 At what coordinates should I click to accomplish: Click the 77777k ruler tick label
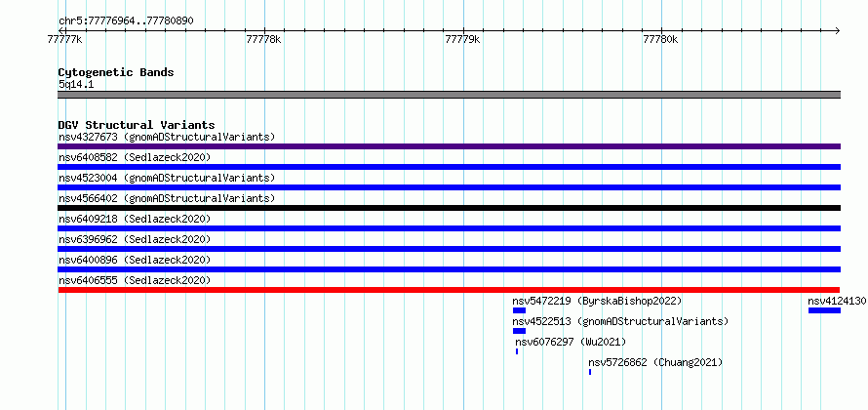click(x=65, y=39)
